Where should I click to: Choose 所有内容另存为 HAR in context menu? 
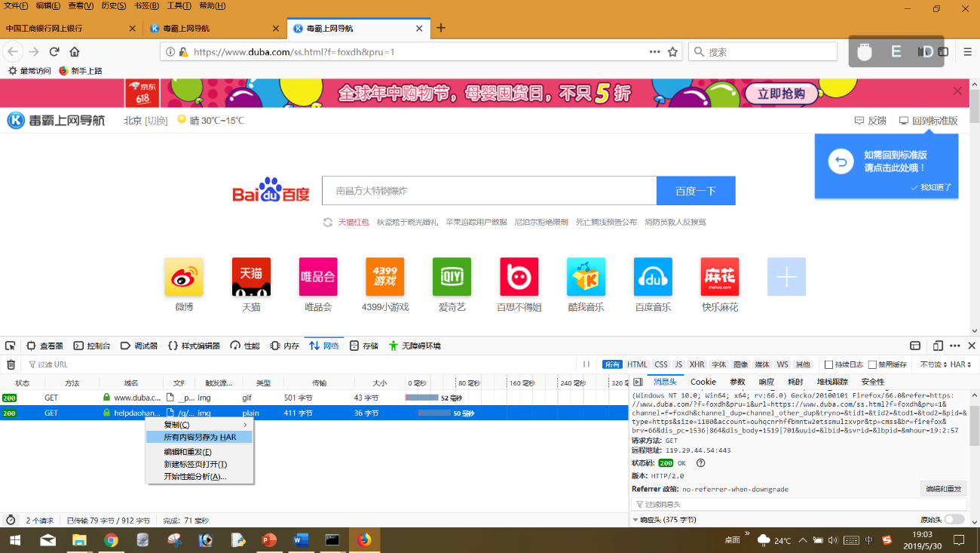click(x=200, y=437)
